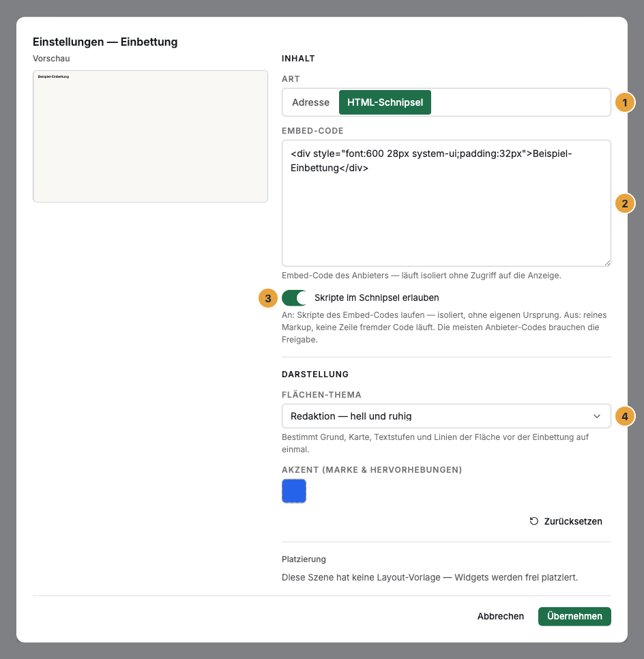
Task: Click the label 'Skripte im Schnipsel erlauben'
Action: coord(376,298)
